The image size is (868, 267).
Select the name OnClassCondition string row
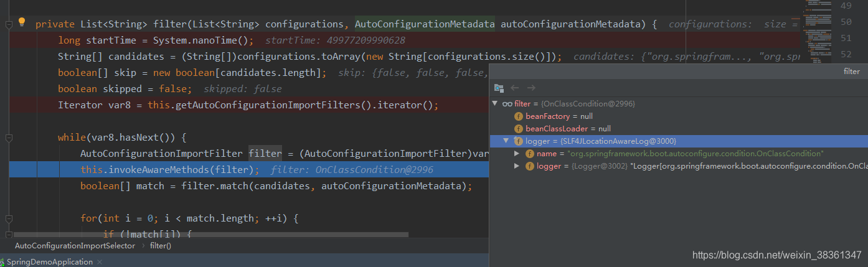[678, 154]
